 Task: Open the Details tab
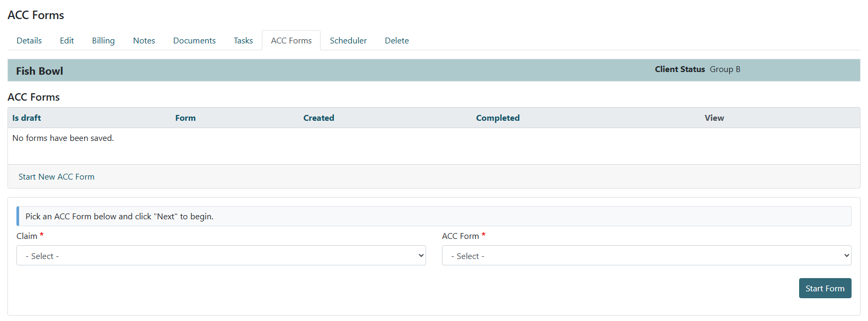[x=29, y=41]
